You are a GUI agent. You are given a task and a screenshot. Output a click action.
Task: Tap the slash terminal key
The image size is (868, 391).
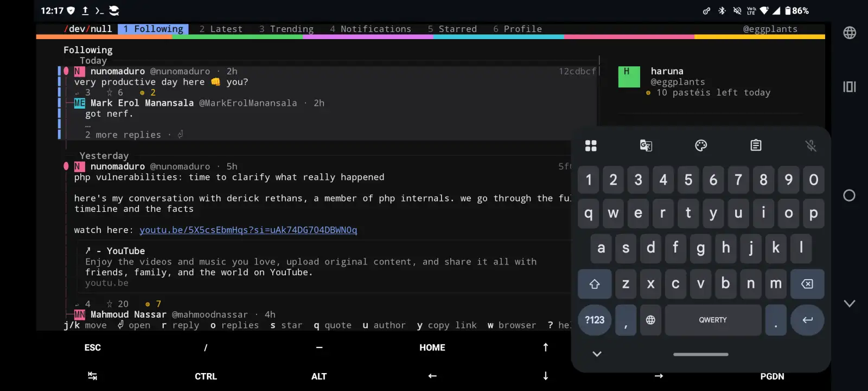(x=206, y=348)
